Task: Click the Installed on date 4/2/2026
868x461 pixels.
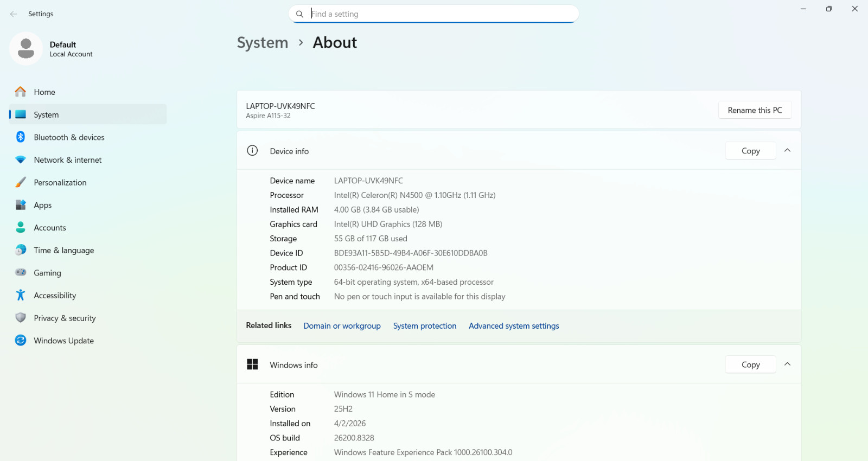Action: (x=350, y=424)
